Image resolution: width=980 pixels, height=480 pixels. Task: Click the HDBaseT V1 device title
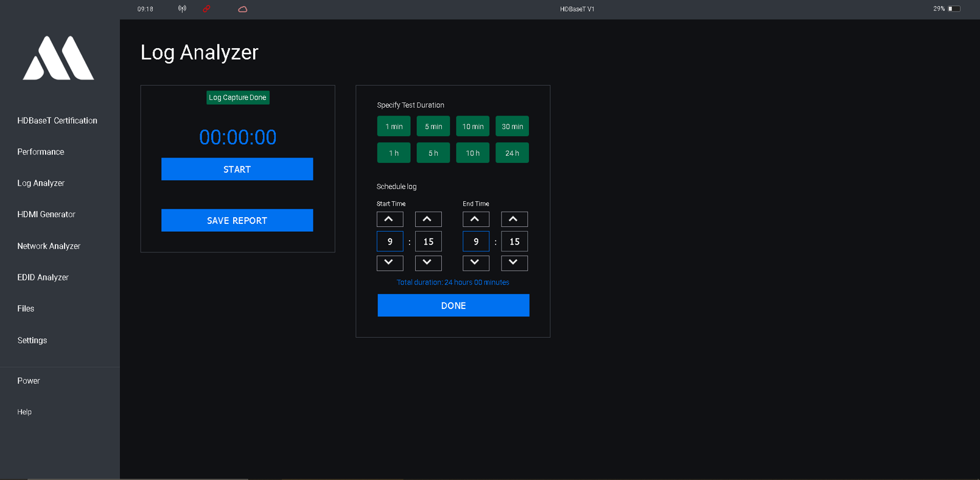(x=577, y=9)
